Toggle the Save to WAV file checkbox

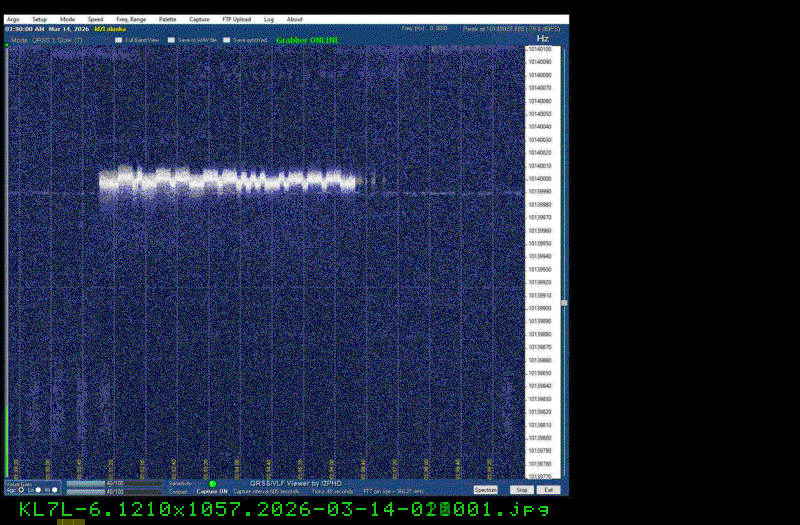171,40
